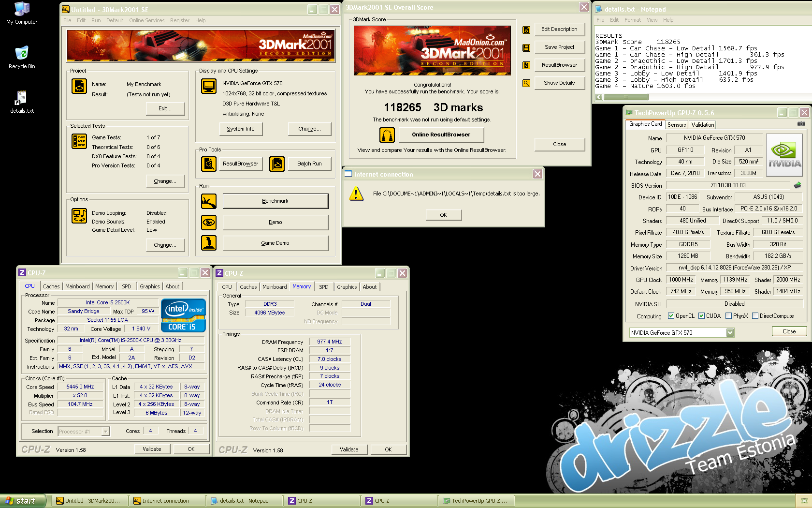Screen dimensions: 812x508
Task: Open the Graphics tab in the left CPU-Z window
Action: point(149,286)
